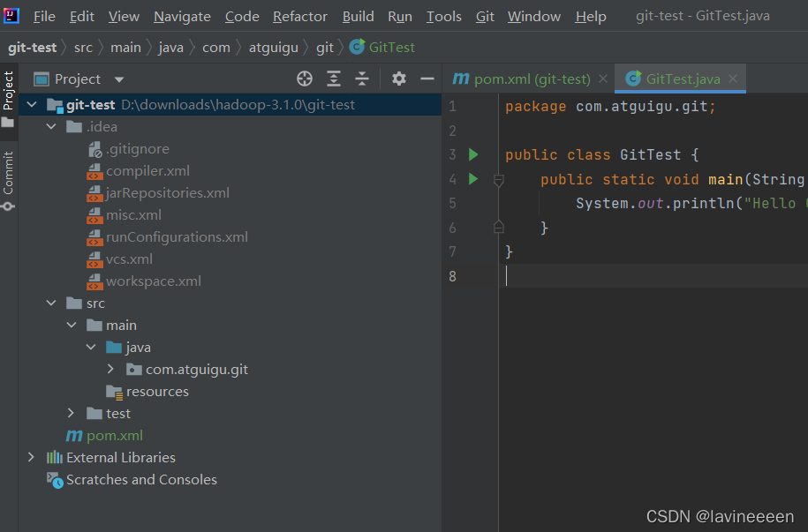Click the Collapse All icon in Project panel
This screenshot has height=532, width=808.
pyautogui.click(x=362, y=79)
